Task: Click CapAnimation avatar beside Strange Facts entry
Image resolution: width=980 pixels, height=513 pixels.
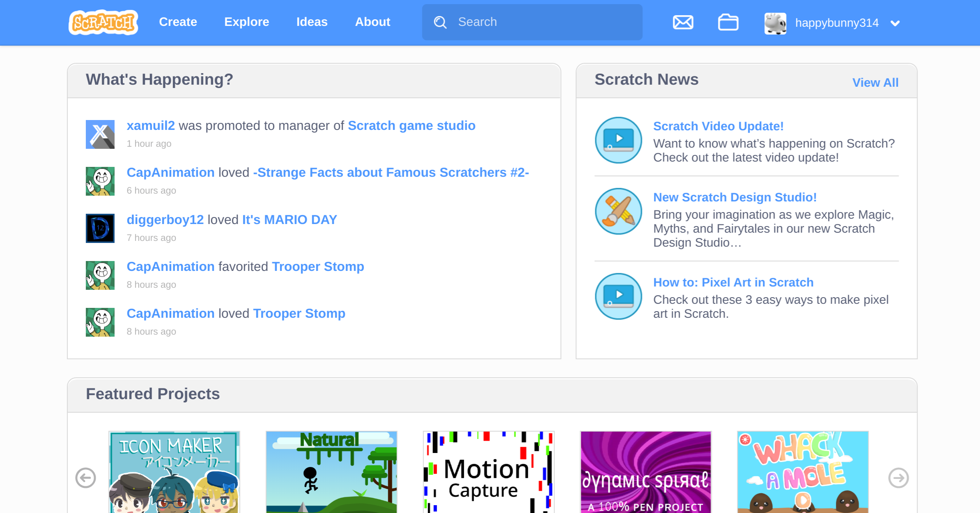Action: click(x=100, y=181)
